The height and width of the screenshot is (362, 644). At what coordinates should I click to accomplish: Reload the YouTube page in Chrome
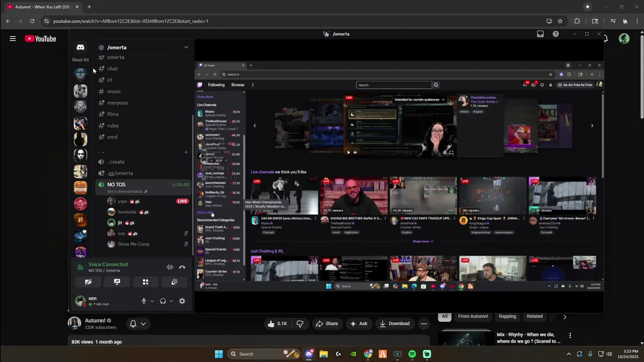pos(32,21)
